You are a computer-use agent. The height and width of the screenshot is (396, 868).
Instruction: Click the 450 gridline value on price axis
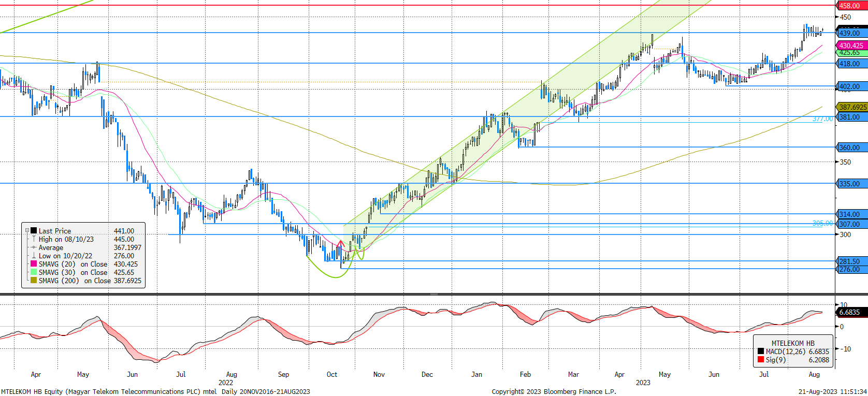845,17
